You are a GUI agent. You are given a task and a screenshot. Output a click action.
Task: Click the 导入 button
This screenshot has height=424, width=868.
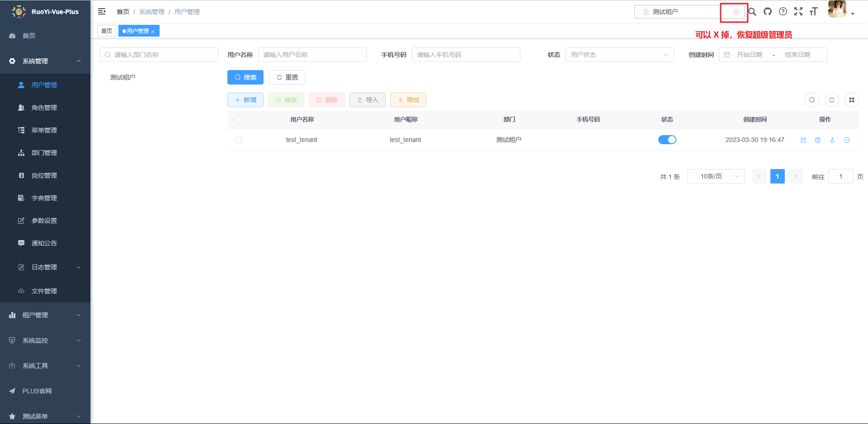pyautogui.click(x=368, y=100)
